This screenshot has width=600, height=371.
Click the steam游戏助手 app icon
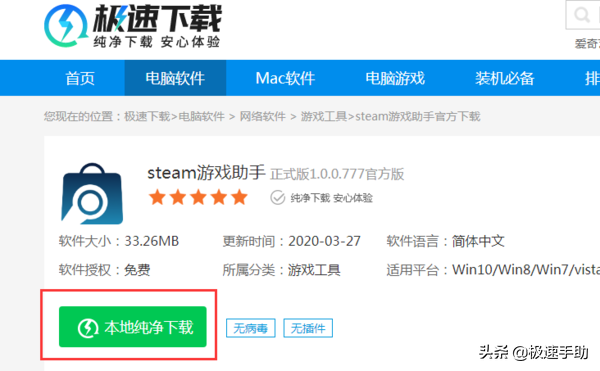click(x=92, y=194)
